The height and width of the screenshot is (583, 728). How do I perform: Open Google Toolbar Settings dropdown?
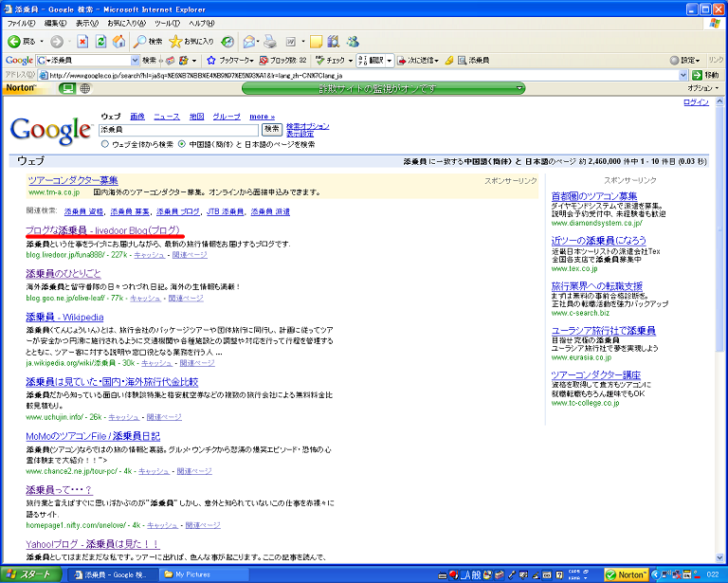coord(684,61)
